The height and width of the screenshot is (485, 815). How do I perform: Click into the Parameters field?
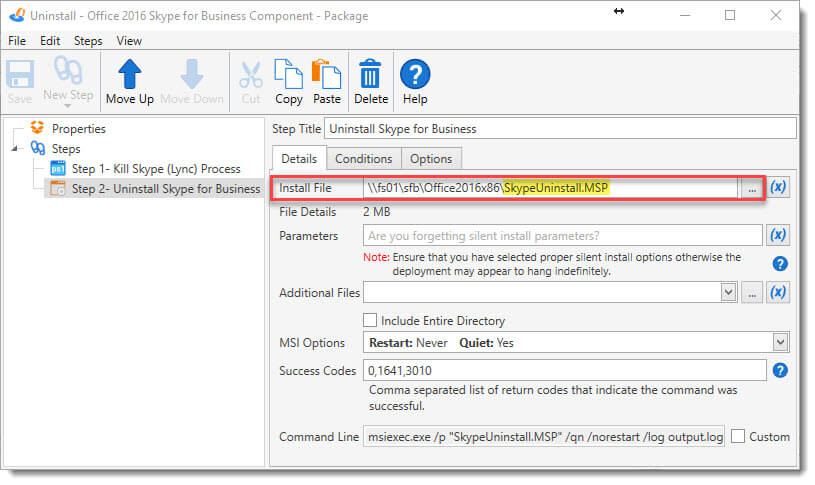[562, 235]
